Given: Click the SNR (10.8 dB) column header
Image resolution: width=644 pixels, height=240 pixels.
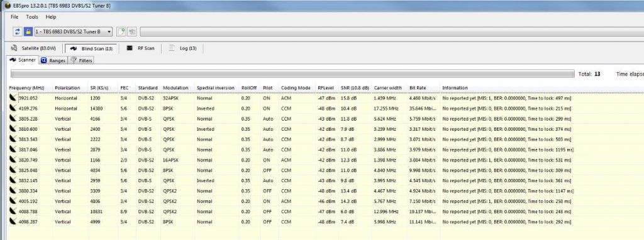Looking at the screenshot, I should (355, 88).
